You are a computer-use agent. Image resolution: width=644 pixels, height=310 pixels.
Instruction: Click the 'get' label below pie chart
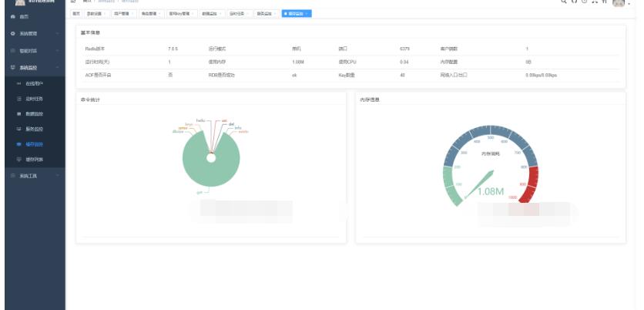click(x=200, y=192)
